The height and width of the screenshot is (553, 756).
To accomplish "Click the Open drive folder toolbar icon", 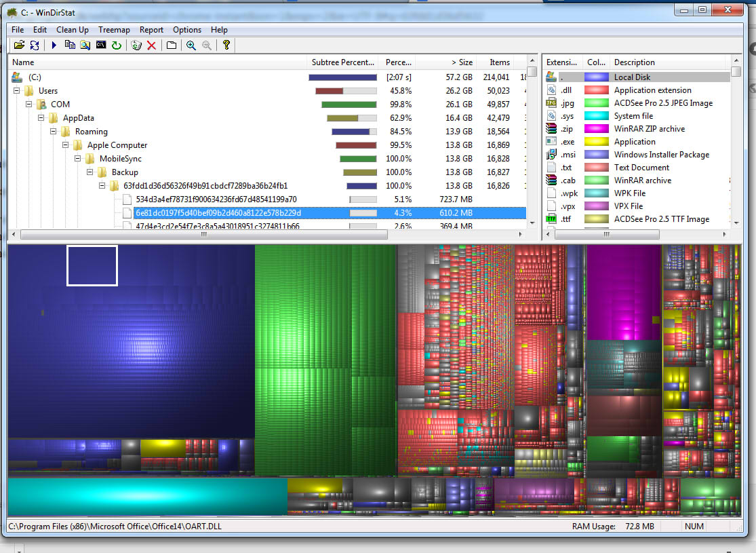I will point(19,45).
